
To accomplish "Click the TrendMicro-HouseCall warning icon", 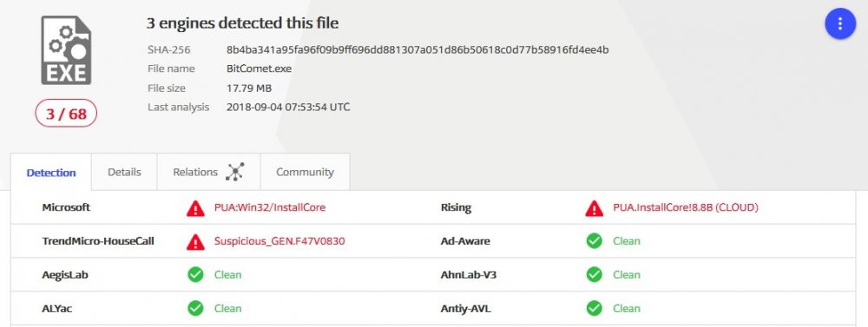I will 195,241.
